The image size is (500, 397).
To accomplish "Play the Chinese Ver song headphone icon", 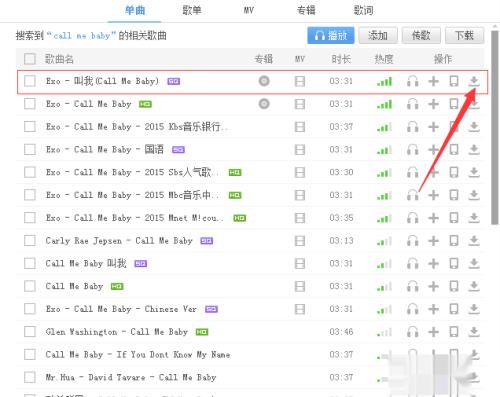I will pos(413,309).
